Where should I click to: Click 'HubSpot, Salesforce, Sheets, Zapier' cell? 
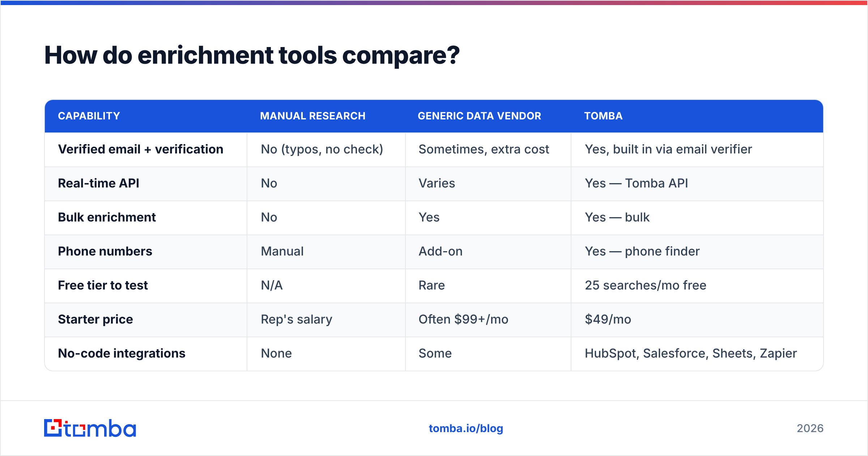point(691,353)
